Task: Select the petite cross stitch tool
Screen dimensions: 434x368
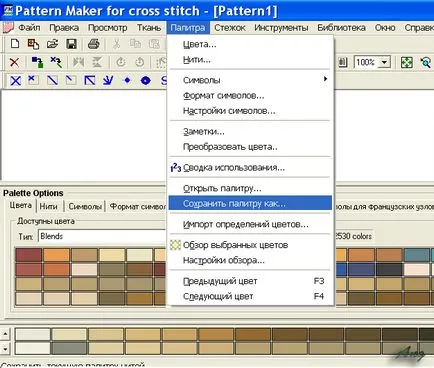Action: (x=33, y=80)
